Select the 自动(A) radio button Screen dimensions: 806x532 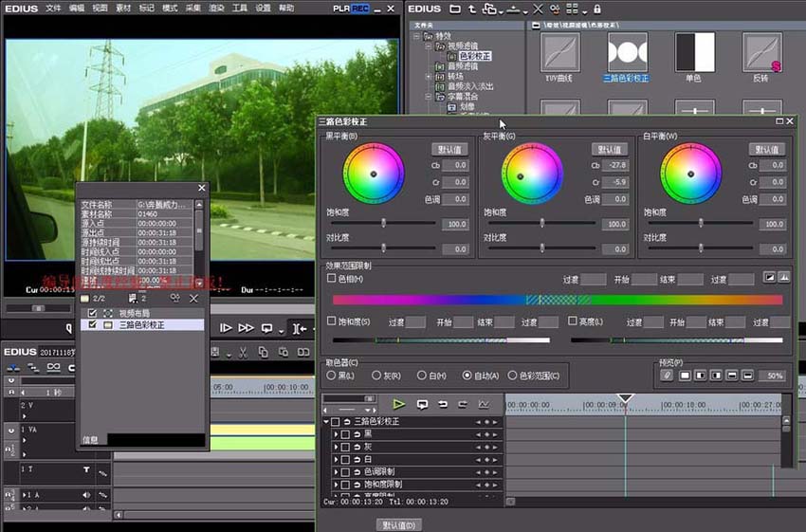pos(467,376)
